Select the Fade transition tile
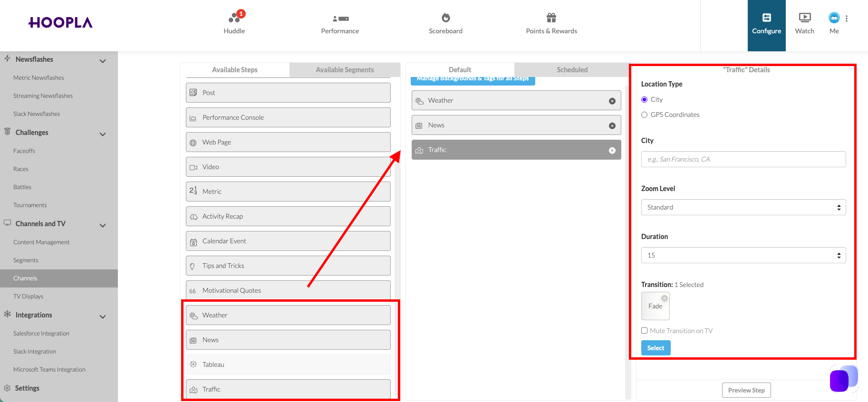Image resolution: width=868 pixels, height=402 pixels. tap(656, 306)
